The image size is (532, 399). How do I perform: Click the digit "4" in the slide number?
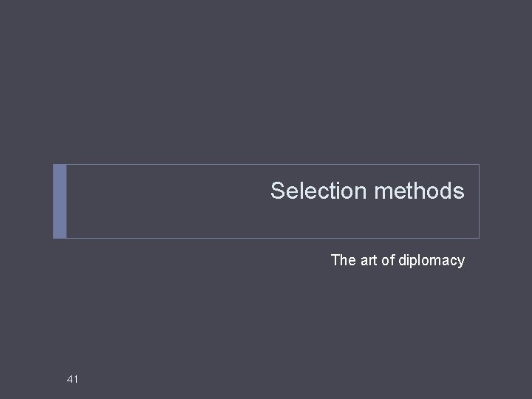coord(69,379)
